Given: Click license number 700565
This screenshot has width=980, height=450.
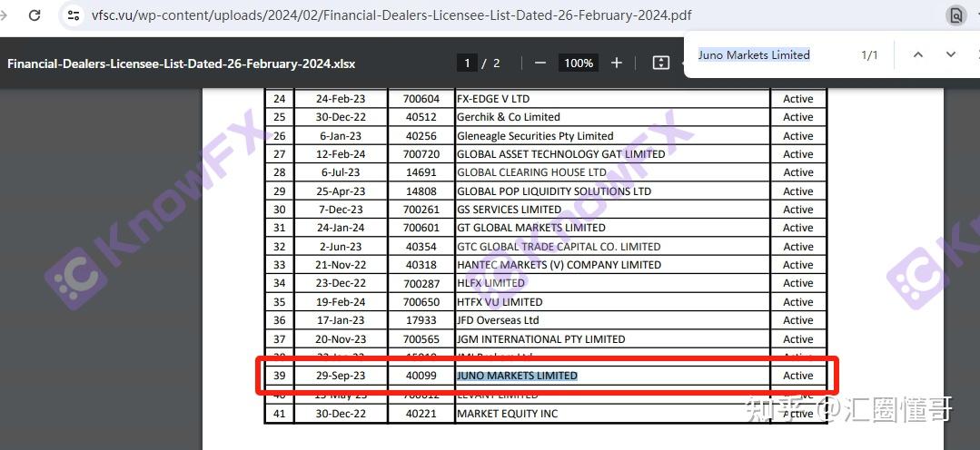Looking at the screenshot, I should point(421,339).
